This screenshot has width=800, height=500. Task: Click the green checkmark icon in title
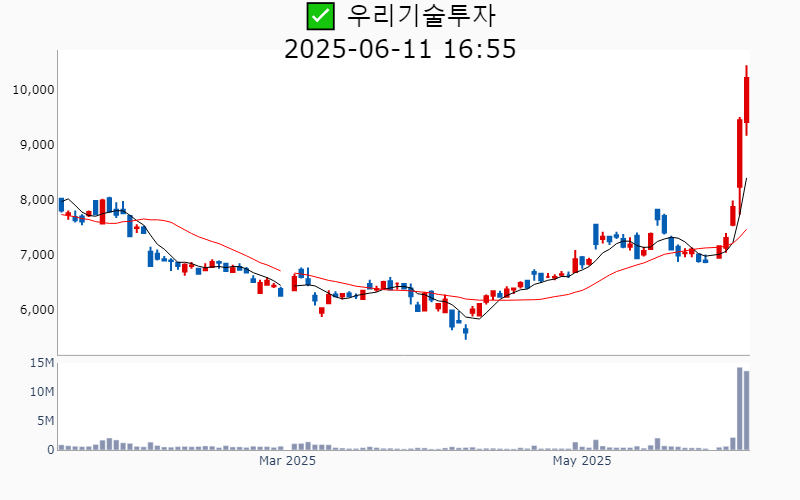pyautogui.click(x=320, y=16)
